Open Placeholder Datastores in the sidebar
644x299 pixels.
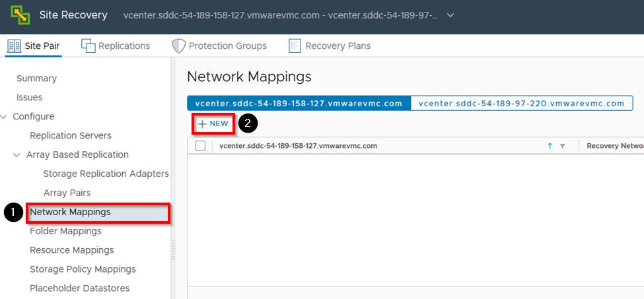(80, 288)
